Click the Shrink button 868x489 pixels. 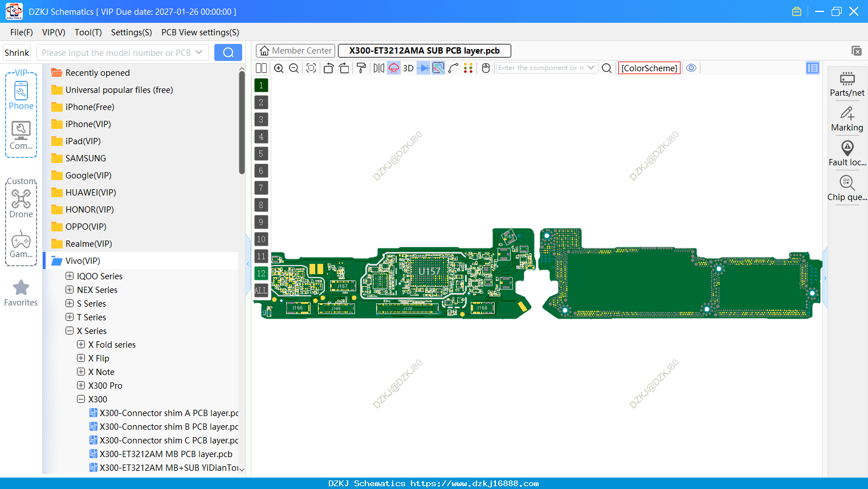tap(17, 52)
